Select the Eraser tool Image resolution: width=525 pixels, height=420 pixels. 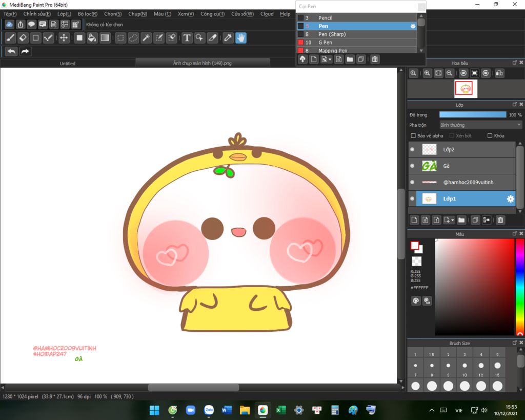tap(23, 38)
